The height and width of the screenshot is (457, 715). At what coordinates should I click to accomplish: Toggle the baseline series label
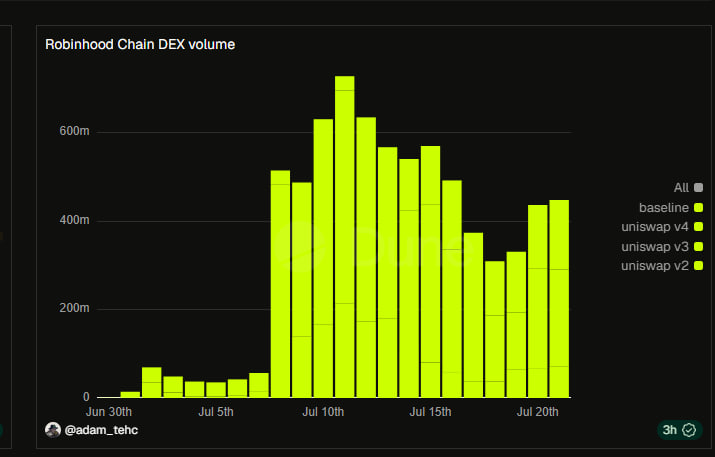point(664,208)
